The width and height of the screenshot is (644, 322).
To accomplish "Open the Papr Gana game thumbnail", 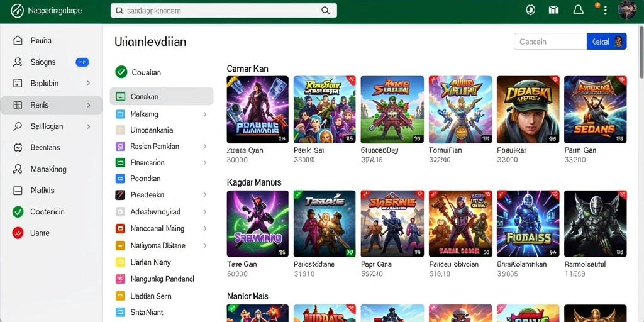I will coord(392,223).
